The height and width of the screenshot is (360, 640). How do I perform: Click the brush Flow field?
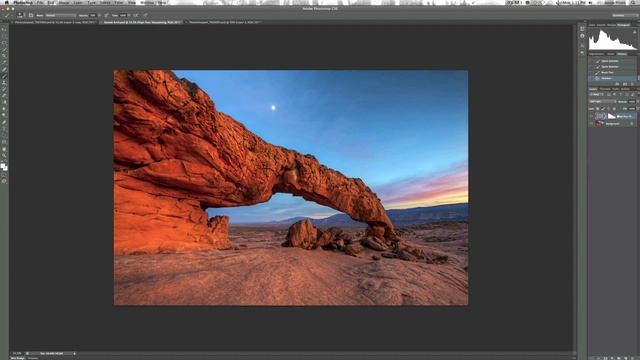pyautogui.click(x=123, y=15)
